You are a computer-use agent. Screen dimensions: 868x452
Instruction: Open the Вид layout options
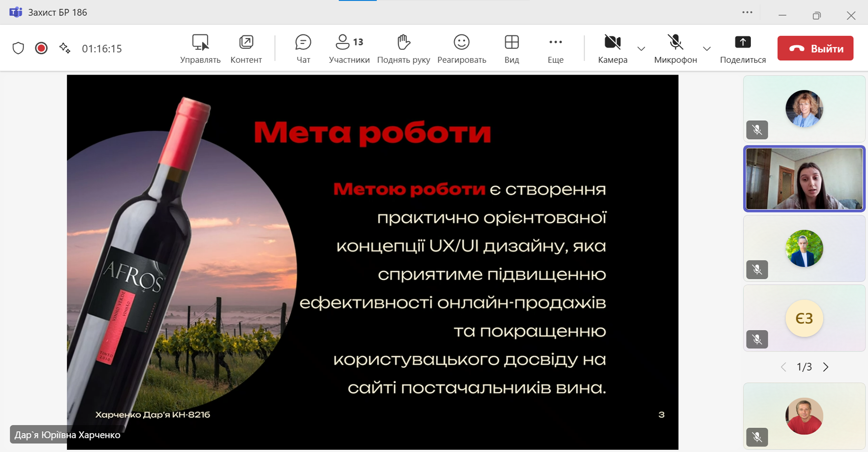(x=512, y=48)
